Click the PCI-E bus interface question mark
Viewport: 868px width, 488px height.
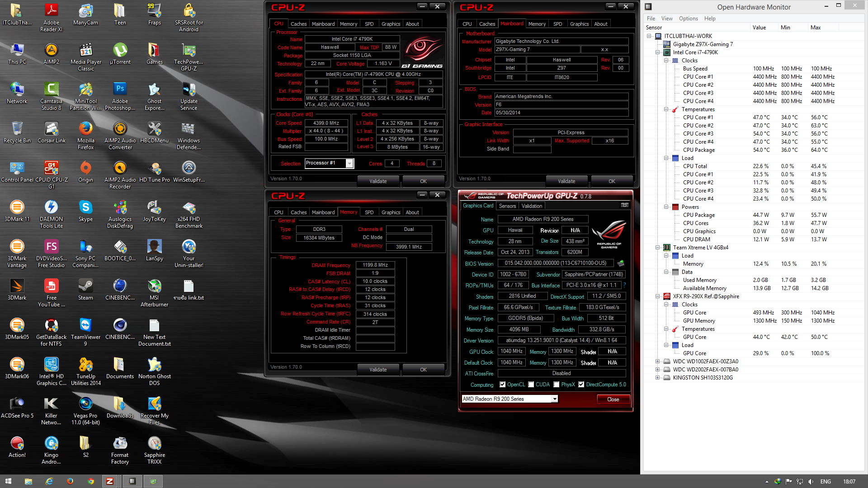[x=624, y=285]
